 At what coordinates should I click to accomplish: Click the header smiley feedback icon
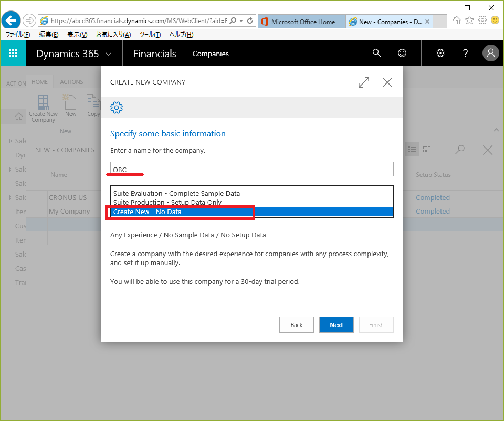point(402,53)
